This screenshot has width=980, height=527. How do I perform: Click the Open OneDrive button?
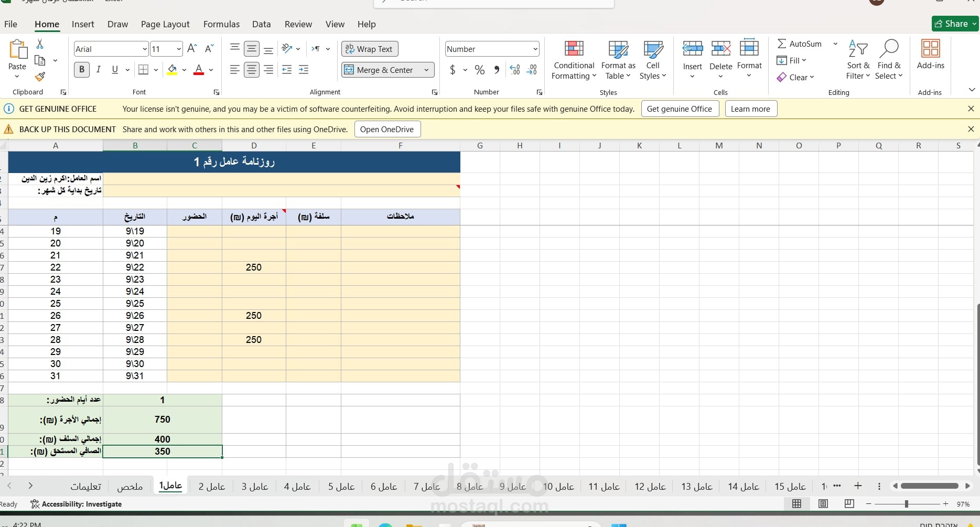point(387,130)
